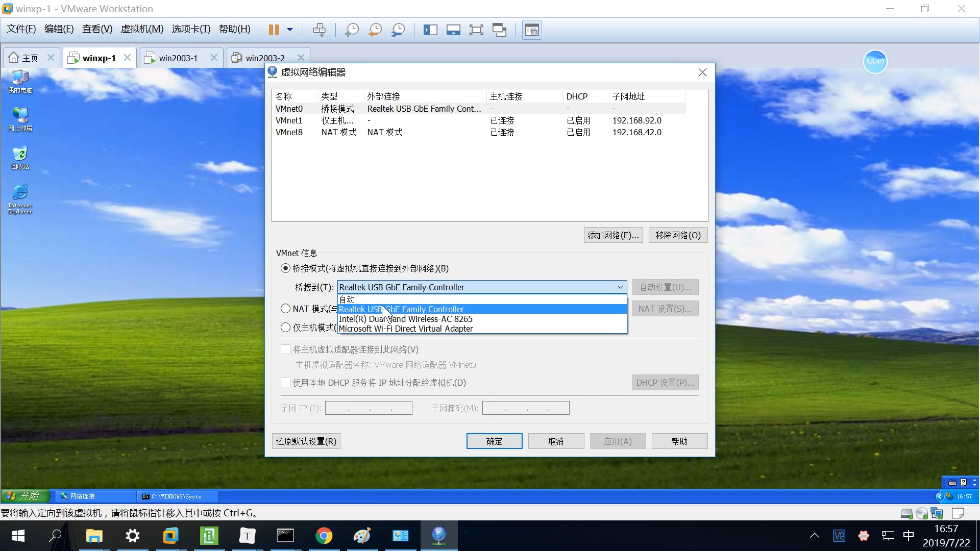Switch to the win2003-2 tab

pyautogui.click(x=259, y=58)
